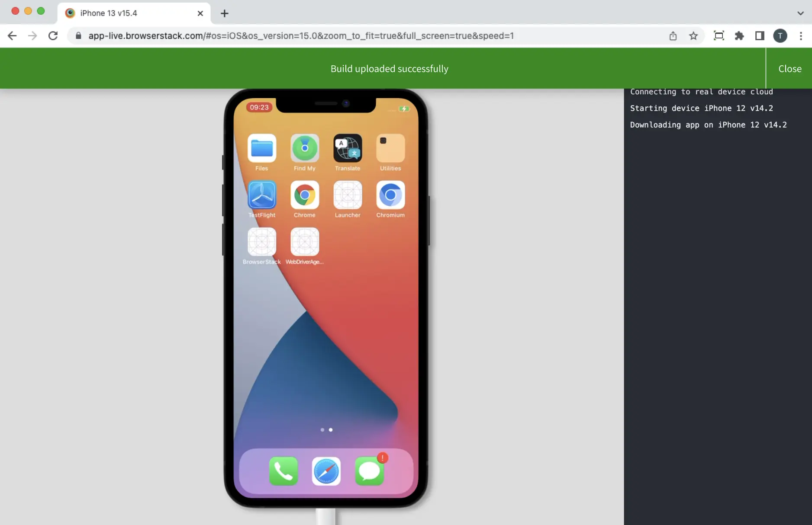Open Messages with the unread badge
812x525 pixels.
point(369,471)
